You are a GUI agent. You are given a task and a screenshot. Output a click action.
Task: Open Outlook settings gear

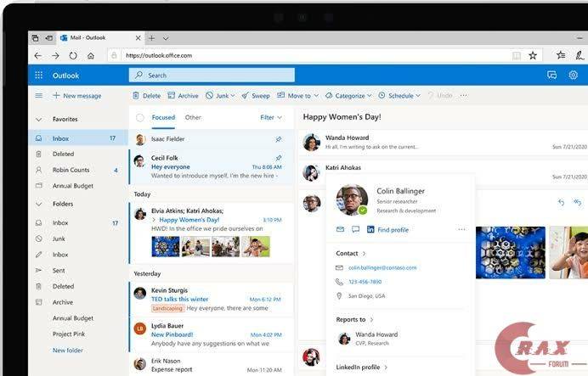(573, 75)
